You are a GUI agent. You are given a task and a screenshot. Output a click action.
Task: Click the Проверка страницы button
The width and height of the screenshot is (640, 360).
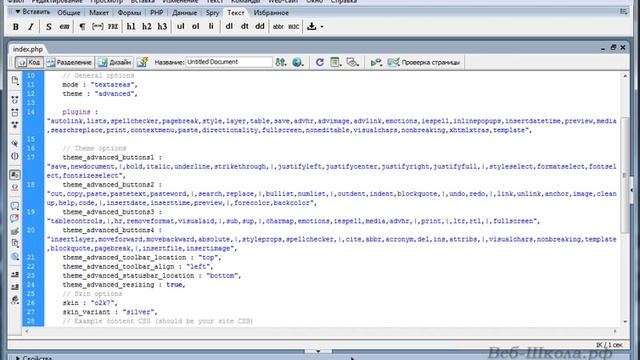coord(424,62)
